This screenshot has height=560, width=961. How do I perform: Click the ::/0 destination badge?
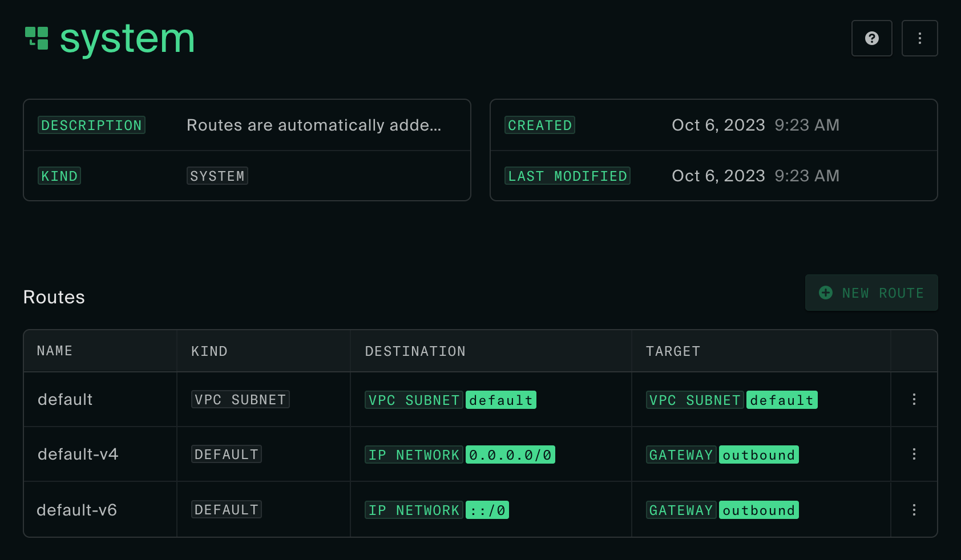pos(487,510)
